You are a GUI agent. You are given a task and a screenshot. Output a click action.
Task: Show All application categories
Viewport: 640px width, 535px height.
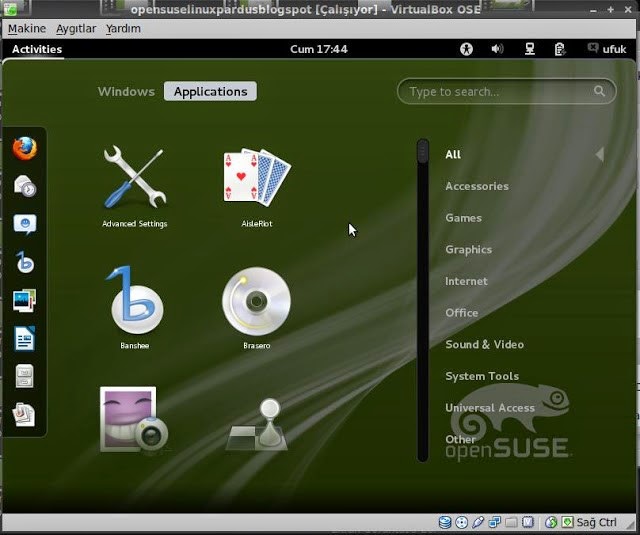(x=453, y=154)
